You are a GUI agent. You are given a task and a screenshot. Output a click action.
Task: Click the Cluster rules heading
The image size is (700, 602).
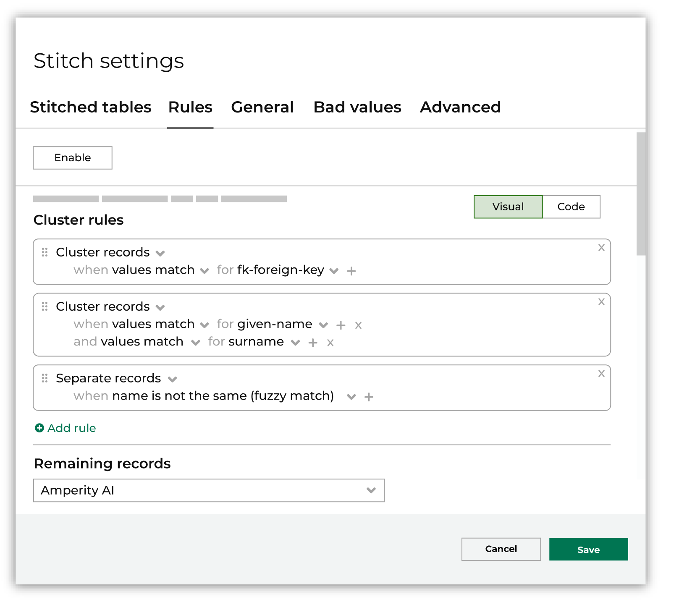click(79, 220)
